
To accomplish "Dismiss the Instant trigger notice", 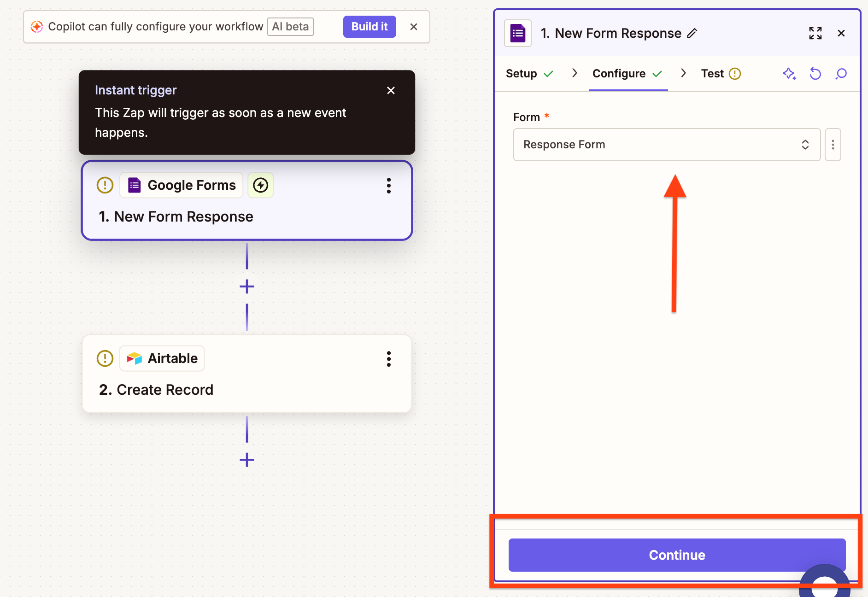I will pos(391,90).
